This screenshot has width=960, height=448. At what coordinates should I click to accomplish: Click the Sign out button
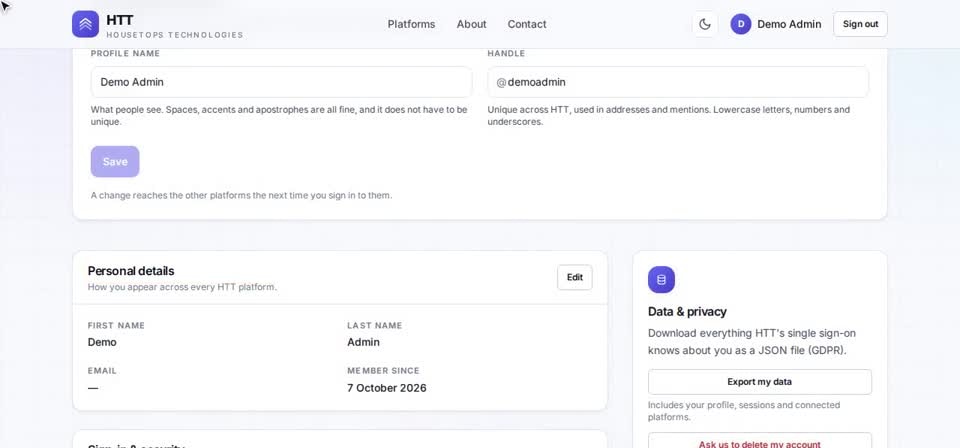860,24
